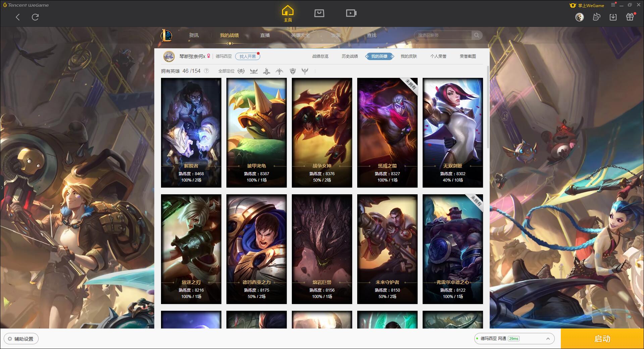Screen dimensions: 644x349
Task: Open the summoner profile avatar
Action: pyautogui.click(x=169, y=56)
